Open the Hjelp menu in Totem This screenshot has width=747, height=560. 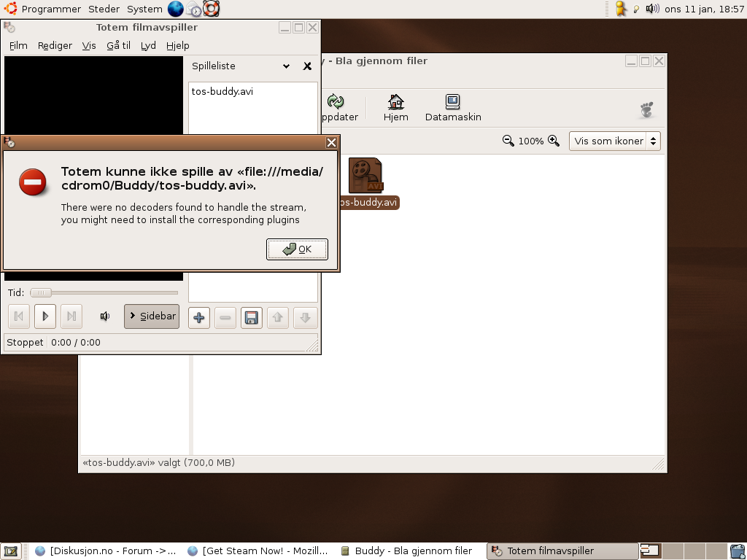[x=178, y=46]
